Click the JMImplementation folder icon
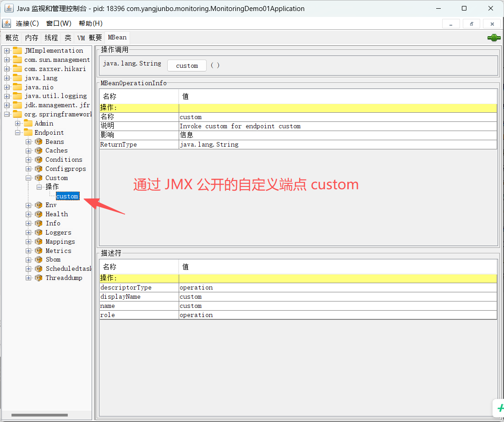Image resolution: width=504 pixels, height=422 pixels. [x=17, y=50]
